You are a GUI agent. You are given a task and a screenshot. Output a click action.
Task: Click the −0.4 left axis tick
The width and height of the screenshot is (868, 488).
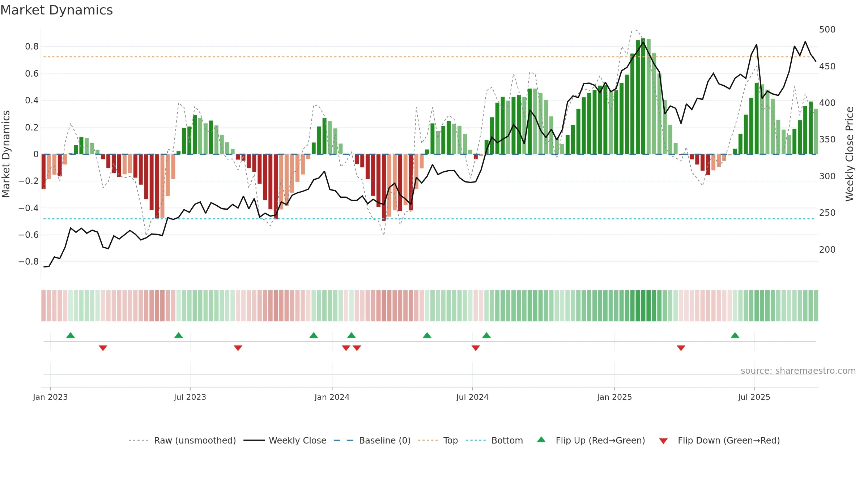(x=29, y=208)
